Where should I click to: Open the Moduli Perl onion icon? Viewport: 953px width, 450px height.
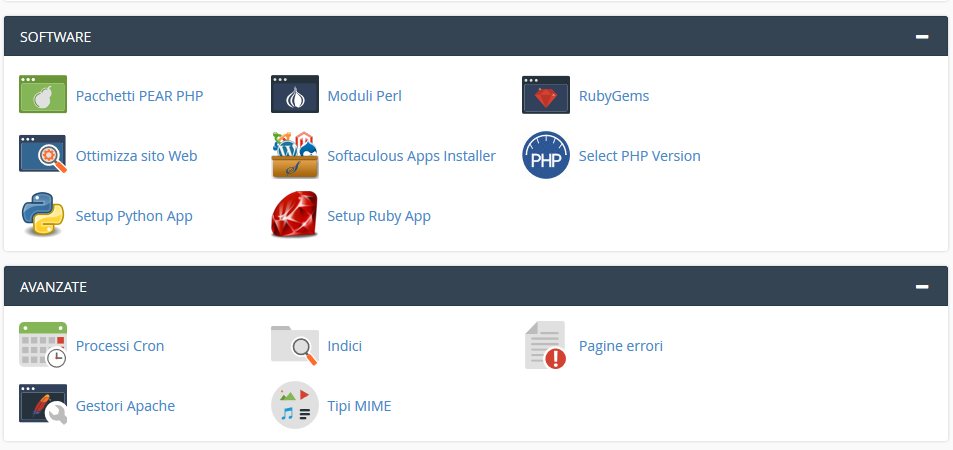[x=295, y=95]
